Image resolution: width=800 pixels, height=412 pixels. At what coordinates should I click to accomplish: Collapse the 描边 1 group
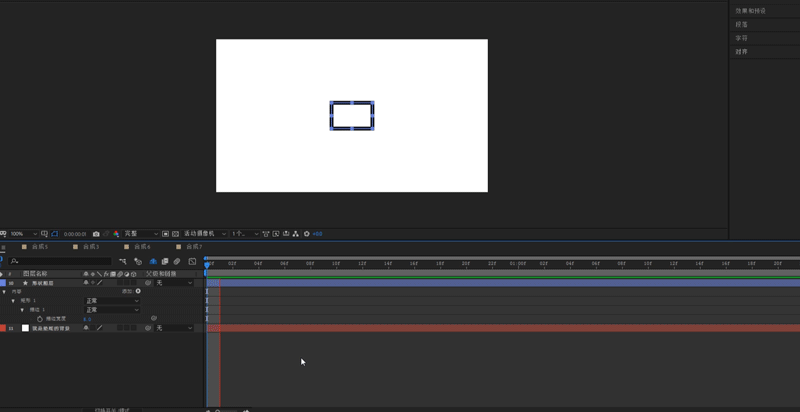click(22, 310)
